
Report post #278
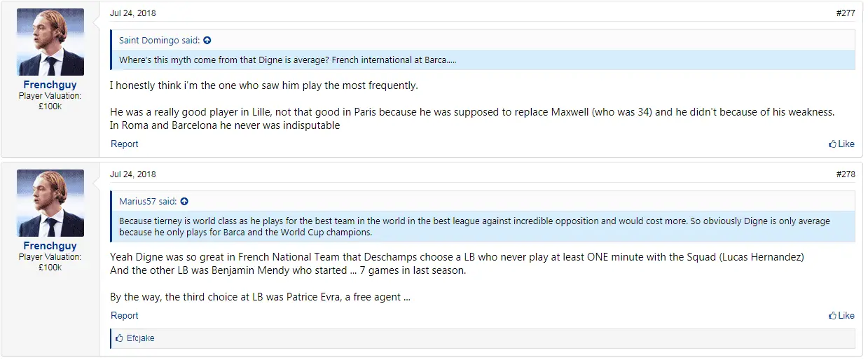(125, 316)
